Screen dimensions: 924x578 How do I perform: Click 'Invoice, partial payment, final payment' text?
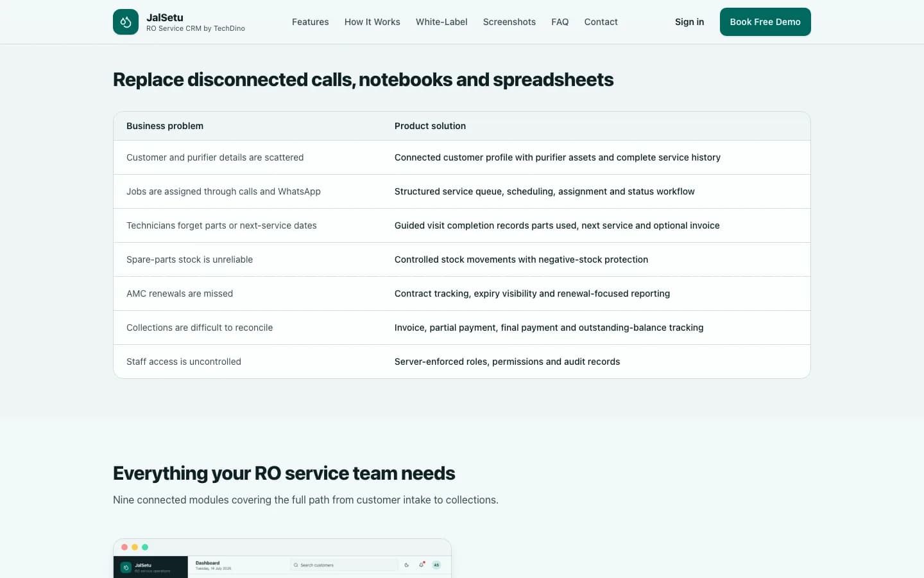click(x=549, y=328)
